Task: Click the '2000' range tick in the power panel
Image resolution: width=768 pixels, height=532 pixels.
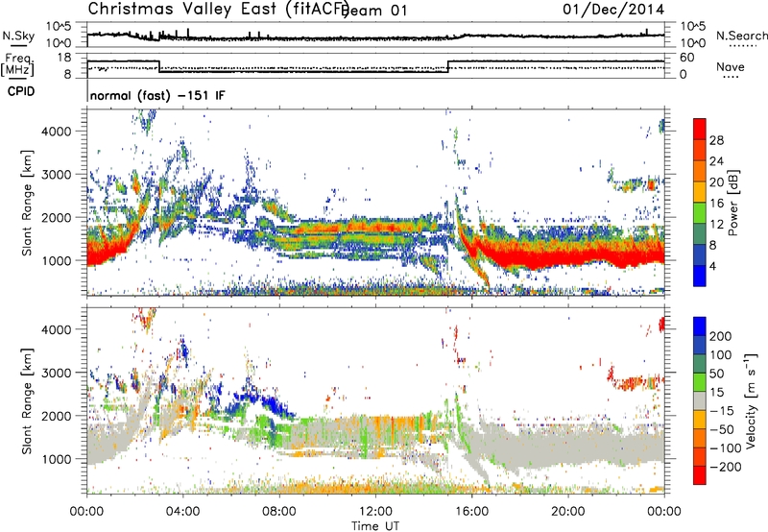Action: [x=57, y=217]
